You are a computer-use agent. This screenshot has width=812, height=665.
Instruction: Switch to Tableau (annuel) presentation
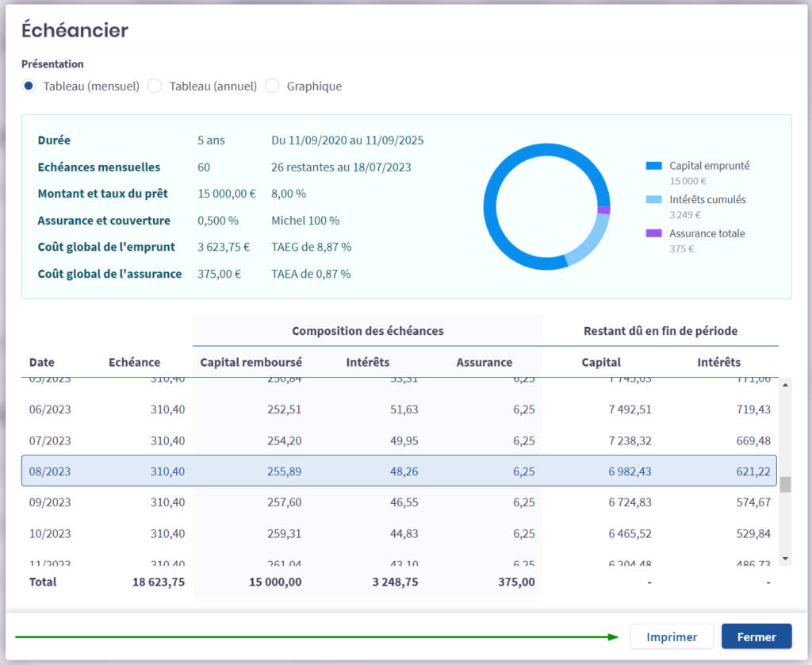[155, 86]
